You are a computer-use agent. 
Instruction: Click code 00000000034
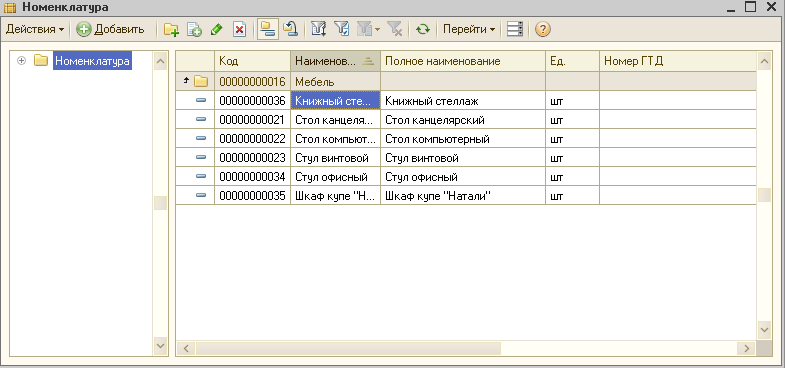tap(252, 177)
